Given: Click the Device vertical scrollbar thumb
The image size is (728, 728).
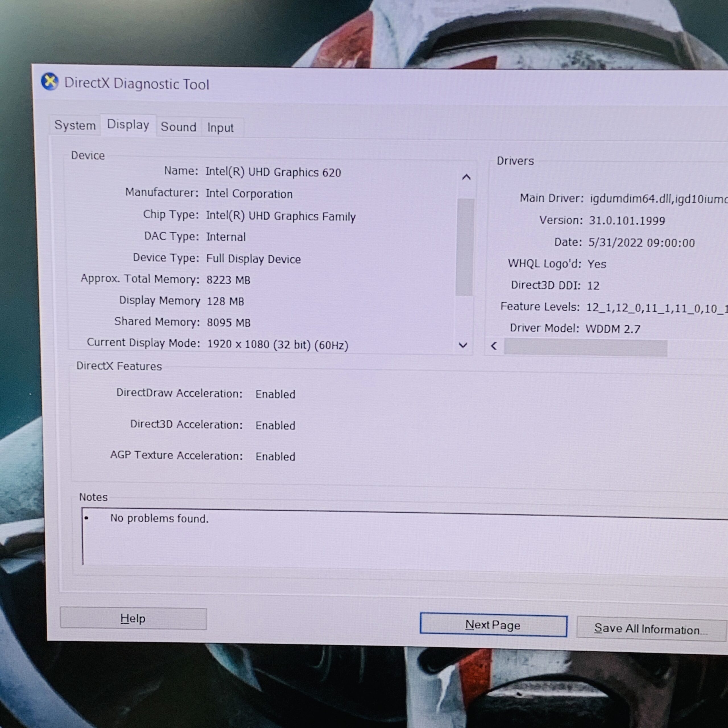Looking at the screenshot, I should (465, 247).
